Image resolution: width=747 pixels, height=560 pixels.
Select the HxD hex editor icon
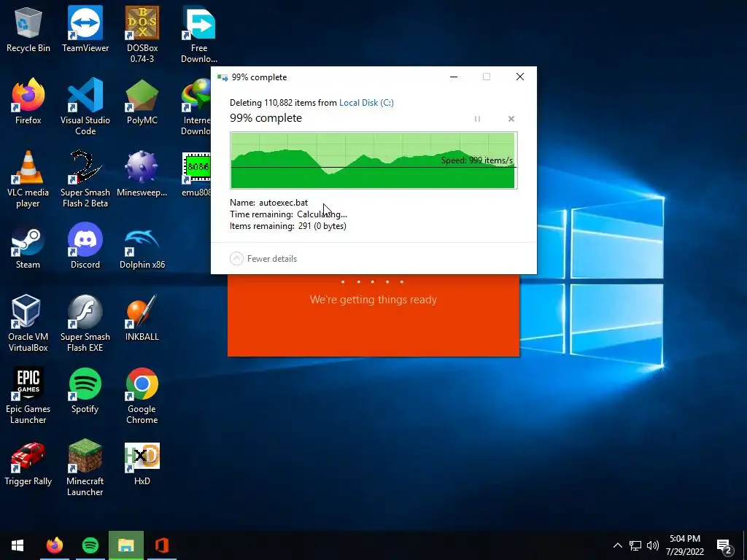142,463
